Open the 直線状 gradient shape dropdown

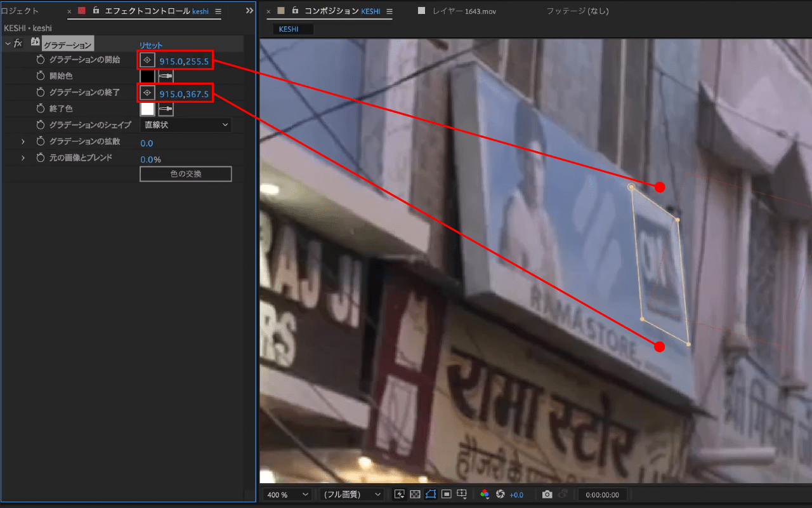tap(185, 125)
